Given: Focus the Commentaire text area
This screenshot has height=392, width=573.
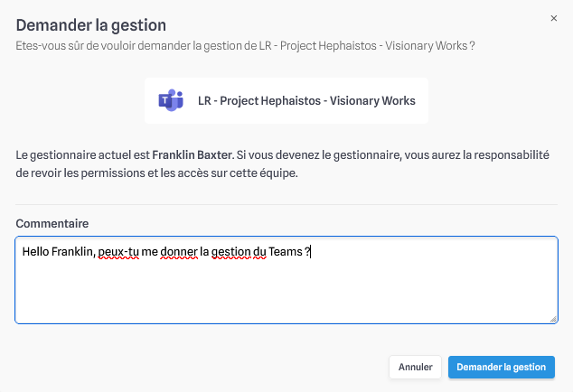Looking at the screenshot, I should pos(286,280).
